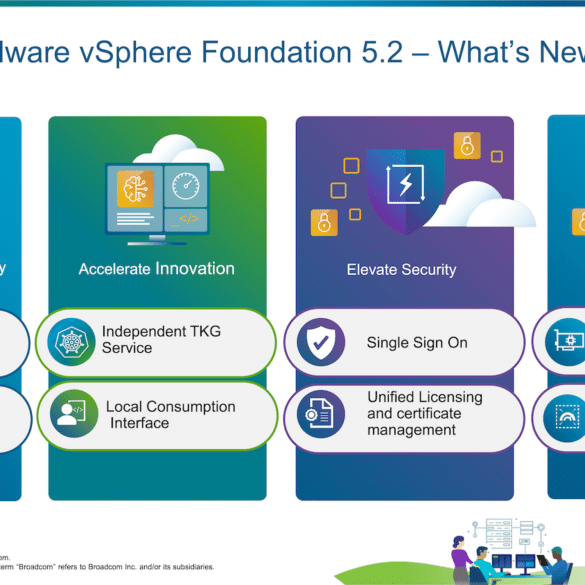The width and height of the screenshot is (585, 585).
Task: Click the Elevate Security heading
Action: pos(401,270)
